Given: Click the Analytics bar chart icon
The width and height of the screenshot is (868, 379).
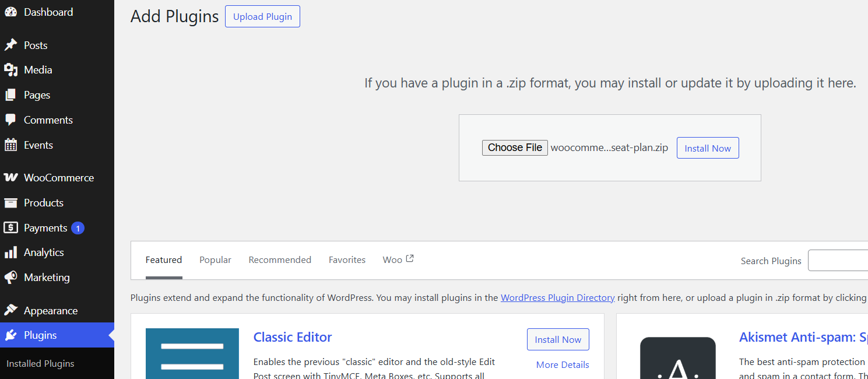Looking at the screenshot, I should (x=10, y=252).
